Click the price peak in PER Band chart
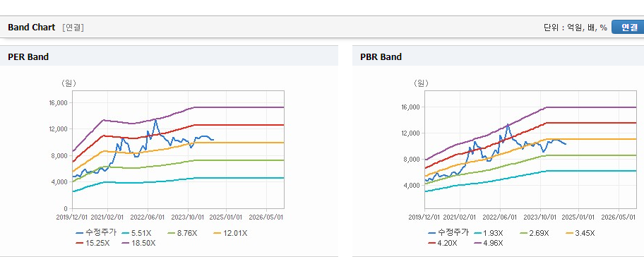This screenshot has width=644, height=257. 155,120
